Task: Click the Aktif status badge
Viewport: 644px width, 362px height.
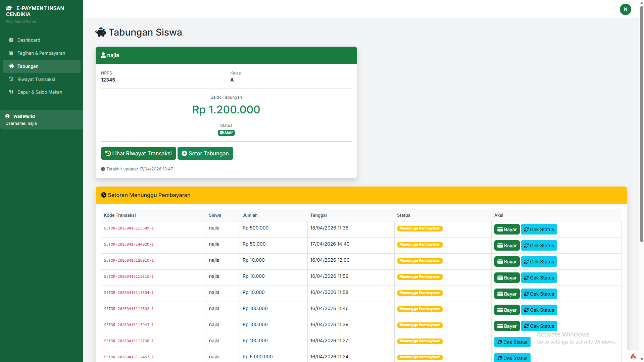Action: click(226, 133)
